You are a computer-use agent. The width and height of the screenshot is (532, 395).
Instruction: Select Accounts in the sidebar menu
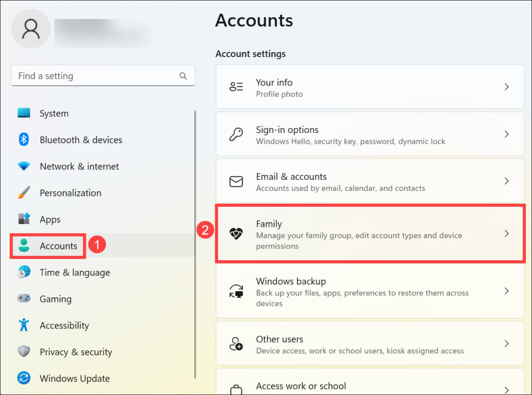pos(58,246)
